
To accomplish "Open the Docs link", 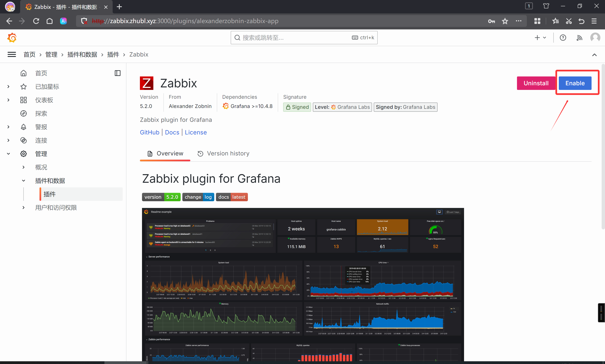I will pos(172,133).
